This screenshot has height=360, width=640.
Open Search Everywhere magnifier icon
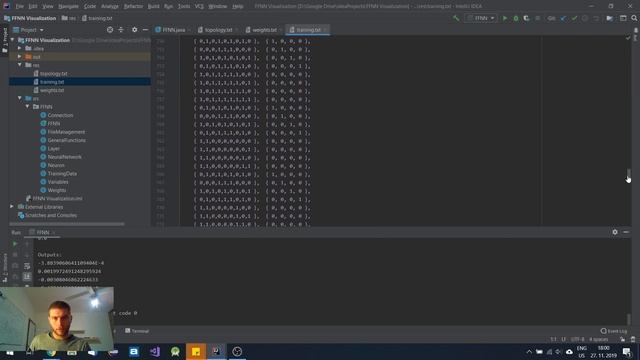pyautogui.click(x=634, y=18)
